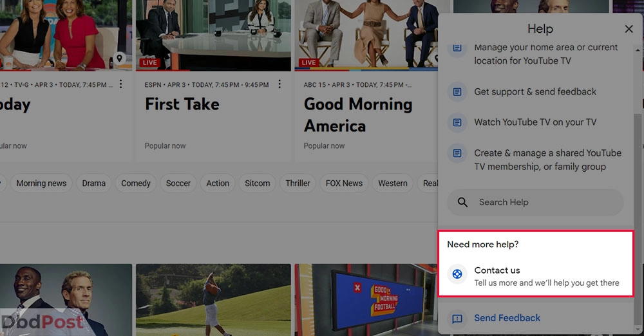Open Watch YouTube TV on your TV article
This screenshot has width=644, height=336.
pyautogui.click(x=535, y=122)
